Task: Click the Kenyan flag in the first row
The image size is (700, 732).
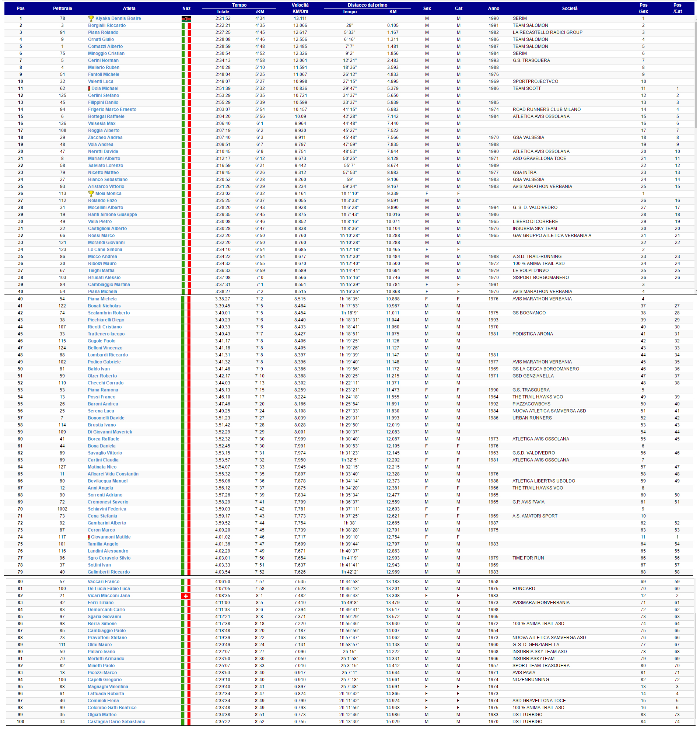Action: tap(187, 18)
